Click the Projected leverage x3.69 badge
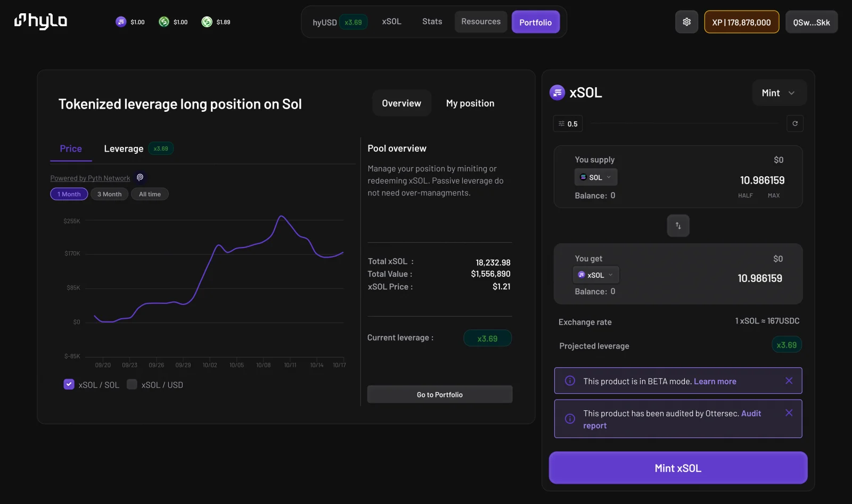The width and height of the screenshot is (852, 504). [787, 345]
